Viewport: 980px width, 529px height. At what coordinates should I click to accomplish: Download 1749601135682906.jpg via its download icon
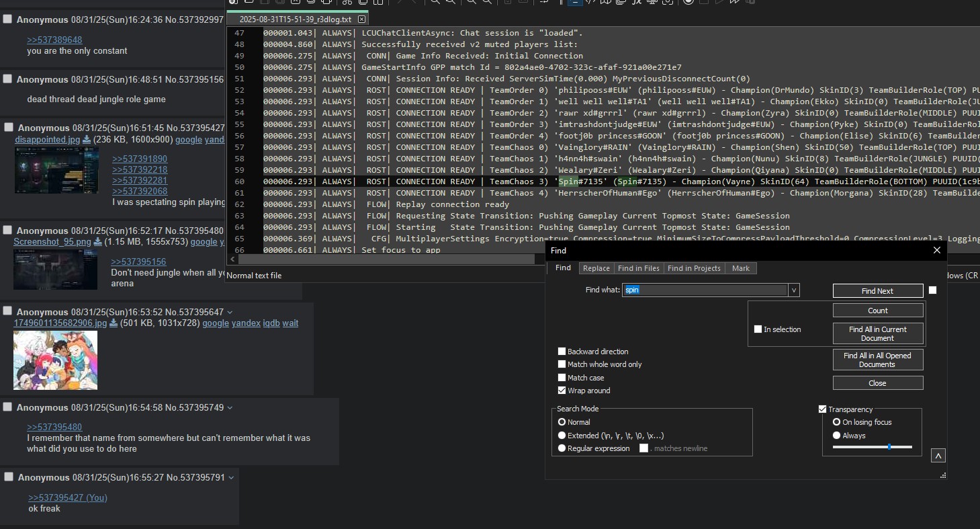(114, 323)
